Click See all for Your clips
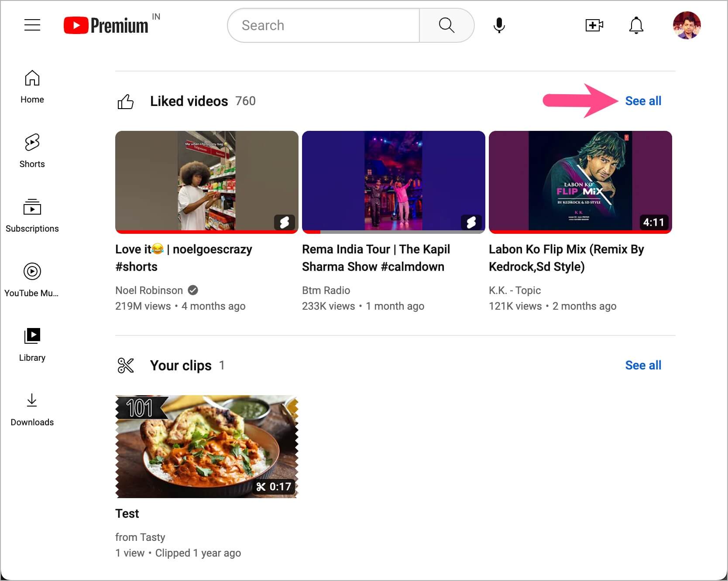728x581 pixels. [x=643, y=365]
